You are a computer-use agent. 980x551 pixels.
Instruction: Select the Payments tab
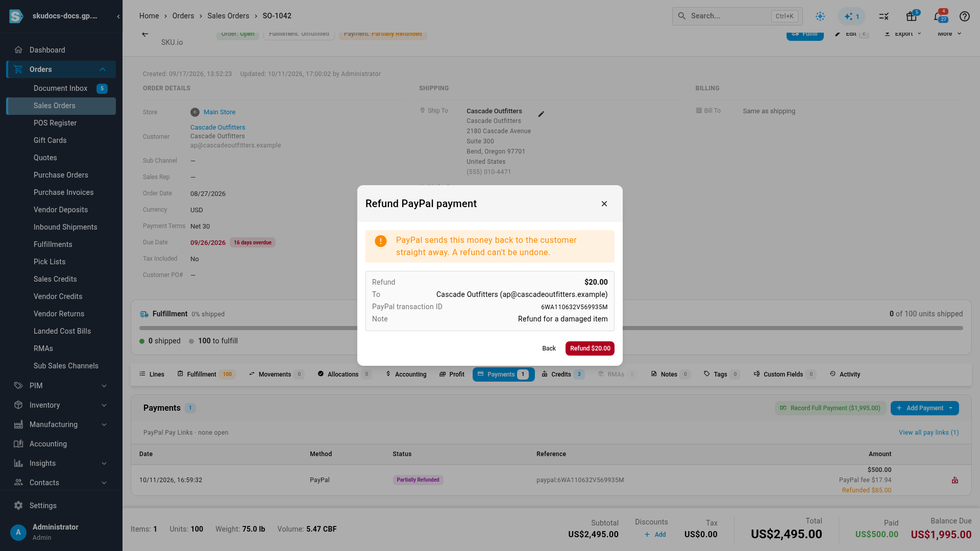503,374
